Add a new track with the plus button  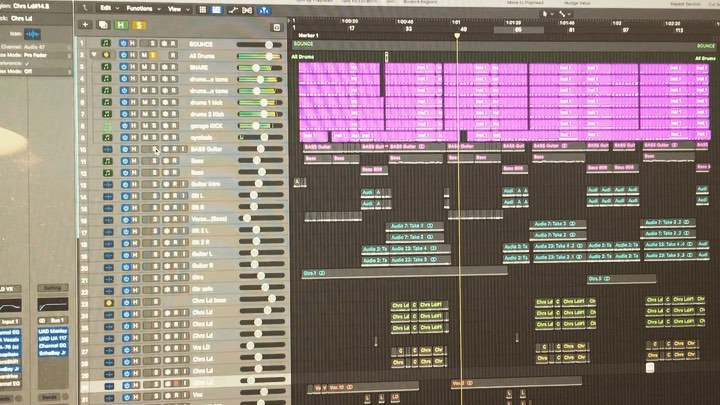[x=85, y=25]
